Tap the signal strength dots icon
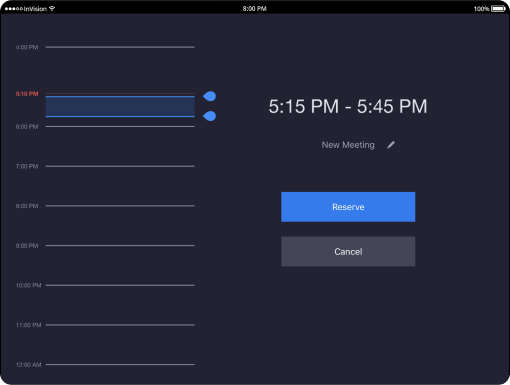The height and width of the screenshot is (385, 510). [14, 9]
